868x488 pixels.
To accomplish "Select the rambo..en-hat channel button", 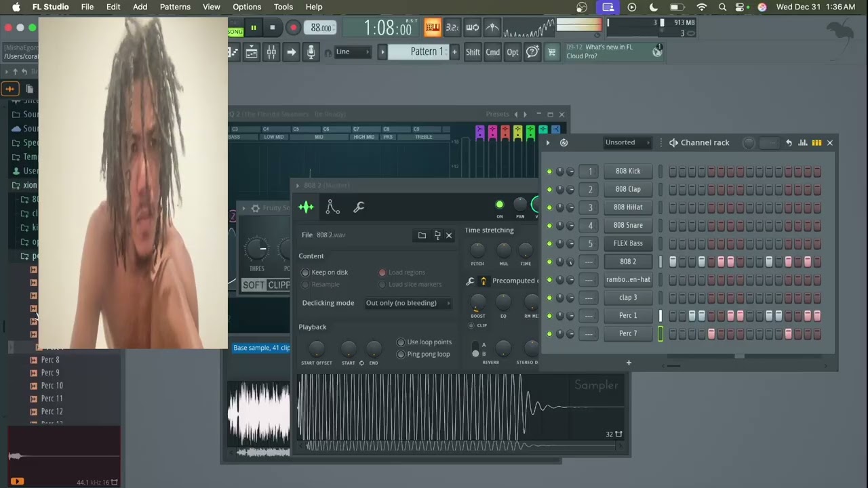I will click(628, 279).
